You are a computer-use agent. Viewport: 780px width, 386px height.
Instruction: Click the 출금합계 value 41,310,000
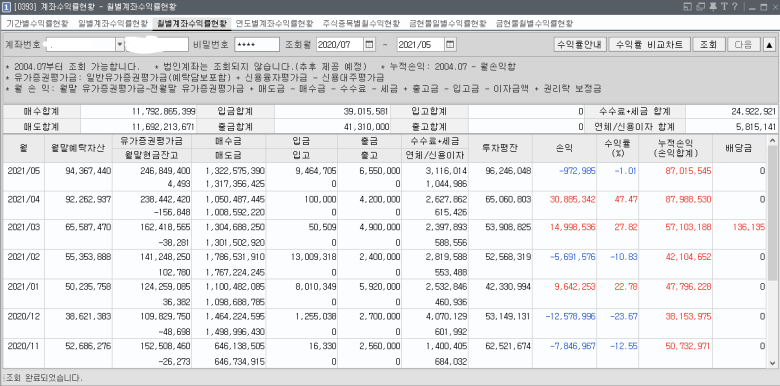366,126
